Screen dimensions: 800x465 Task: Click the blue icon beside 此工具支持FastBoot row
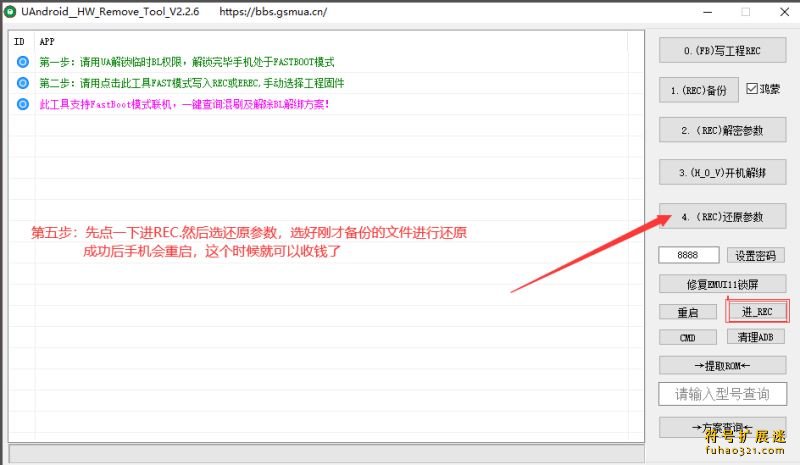pyautogui.click(x=23, y=104)
